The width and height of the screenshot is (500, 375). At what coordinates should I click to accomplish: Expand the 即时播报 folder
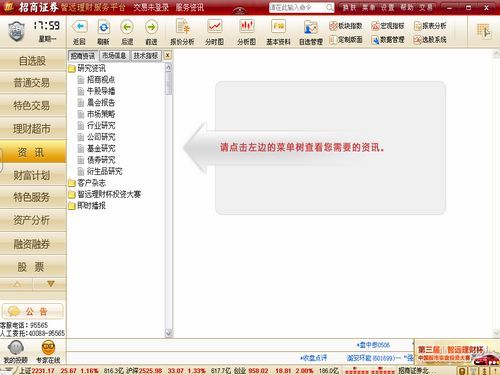(87, 206)
